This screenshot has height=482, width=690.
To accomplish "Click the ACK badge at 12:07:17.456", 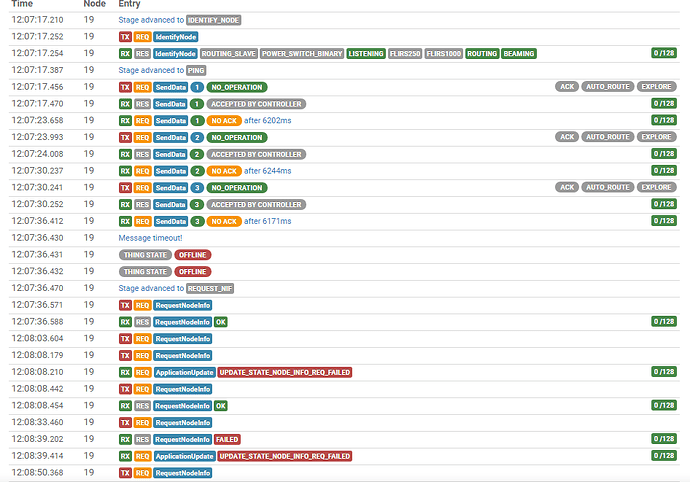I will click(x=567, y=87).
